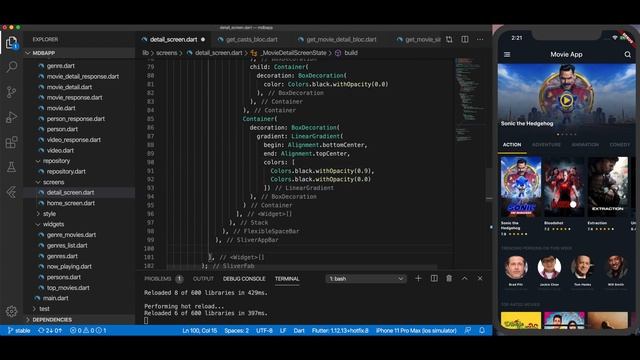Select ACTION genre tab in Movie App
This screenshot has height=360, width=640.
[x=512, y=145]
